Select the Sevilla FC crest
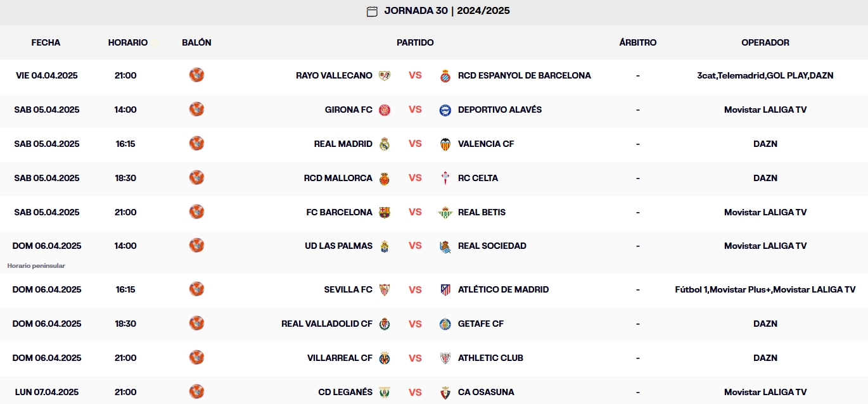The height and width of the screenshot is (404, 868). point(385,289)
